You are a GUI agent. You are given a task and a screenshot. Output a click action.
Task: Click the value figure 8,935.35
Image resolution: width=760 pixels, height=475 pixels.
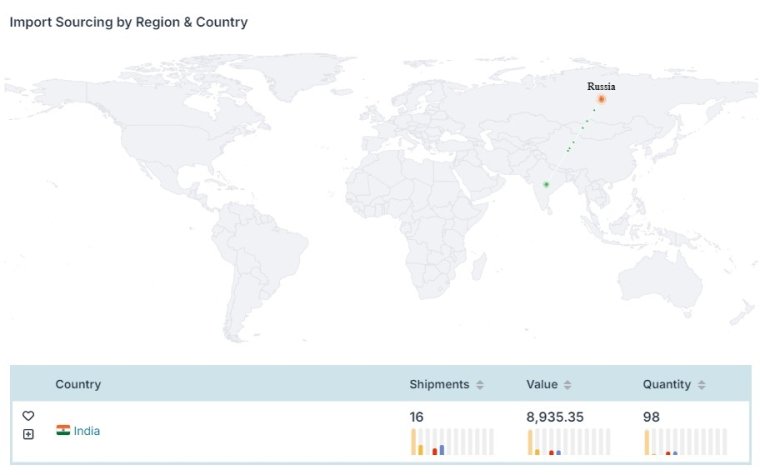555,417
